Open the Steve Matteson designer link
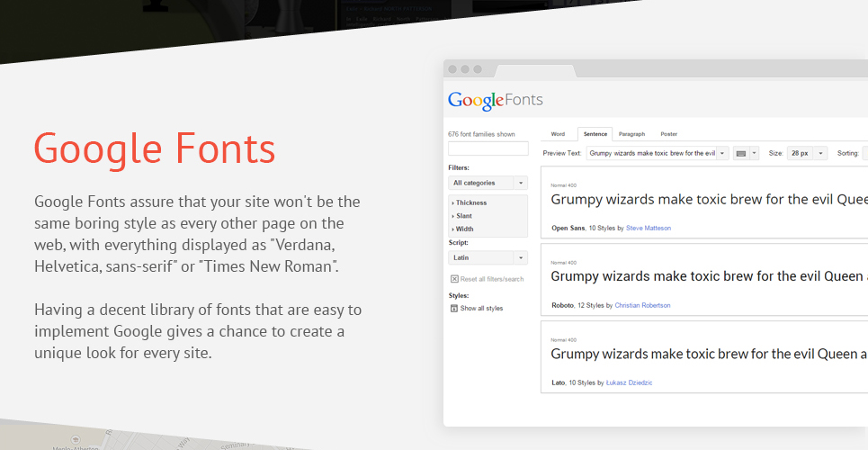Screen dimensions: 868x450 pos(649,228)
